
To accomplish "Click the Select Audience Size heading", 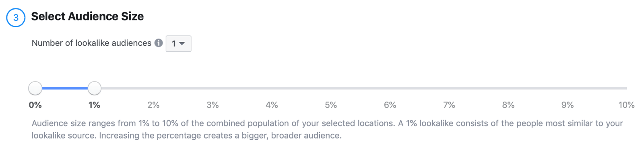I will click(87, 16).
